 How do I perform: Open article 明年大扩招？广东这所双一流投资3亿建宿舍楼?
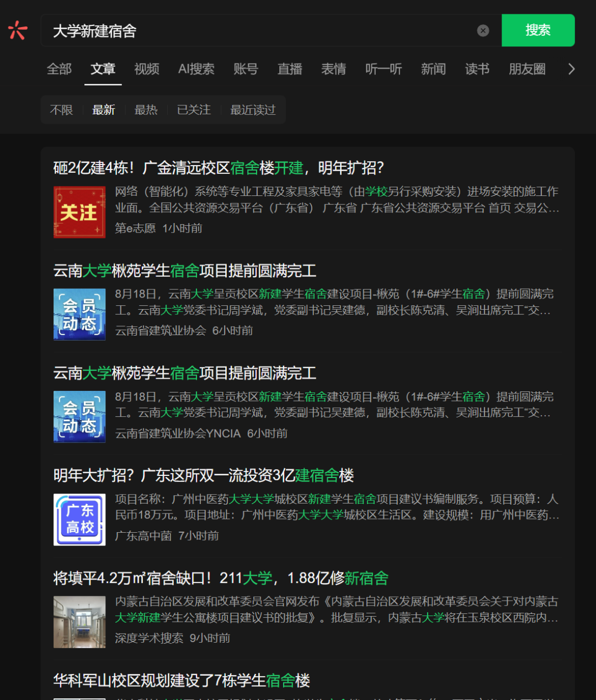(204, 475)
